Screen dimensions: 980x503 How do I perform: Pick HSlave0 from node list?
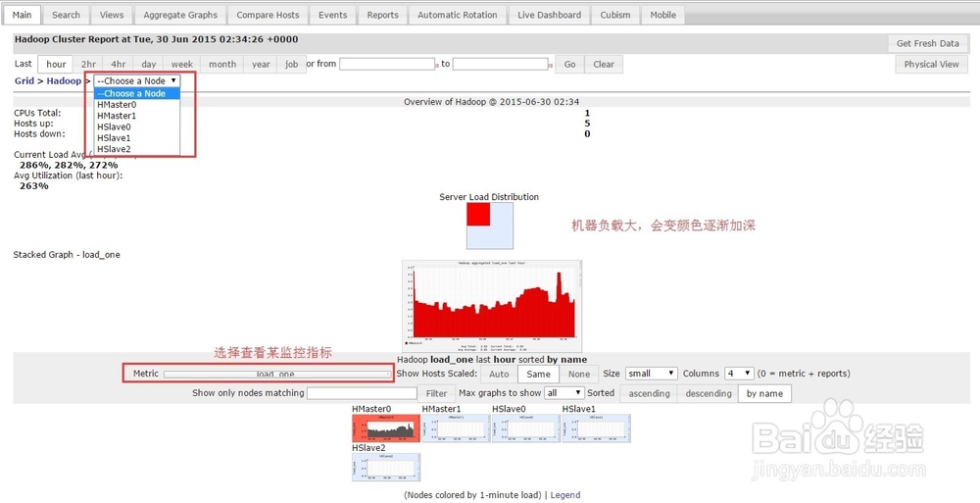click(x=137, y=127)
